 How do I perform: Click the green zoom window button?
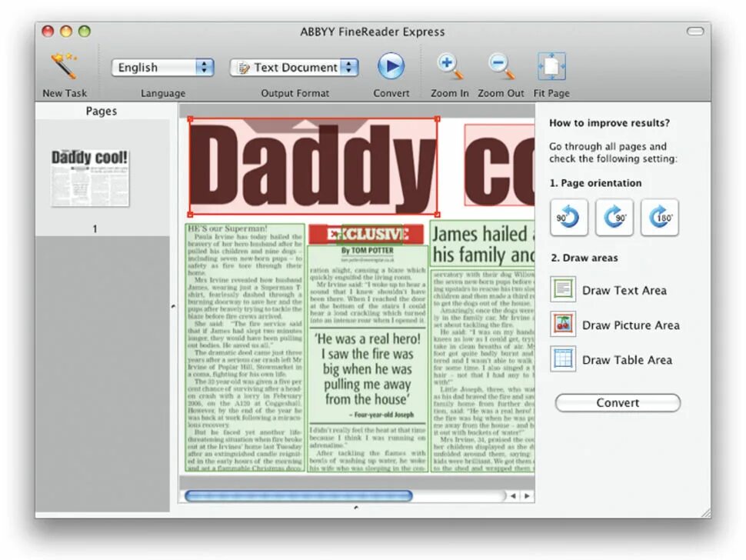pyautogui.click(x=84, y=32)
